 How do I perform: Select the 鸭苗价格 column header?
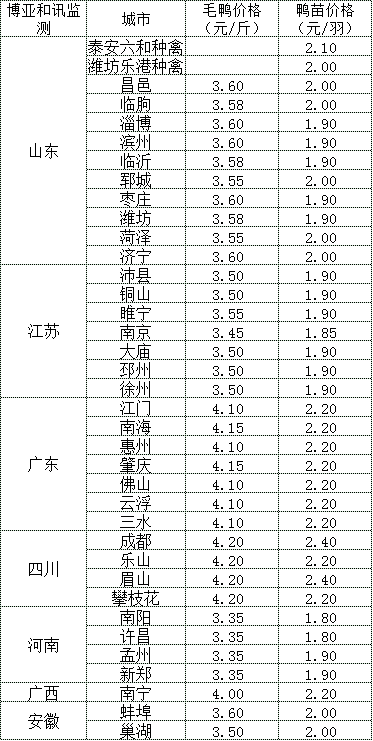[325, 19]
